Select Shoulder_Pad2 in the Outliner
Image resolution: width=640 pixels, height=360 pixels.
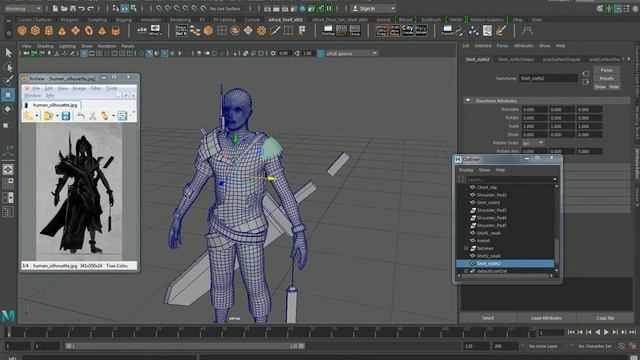pos(491,195)
